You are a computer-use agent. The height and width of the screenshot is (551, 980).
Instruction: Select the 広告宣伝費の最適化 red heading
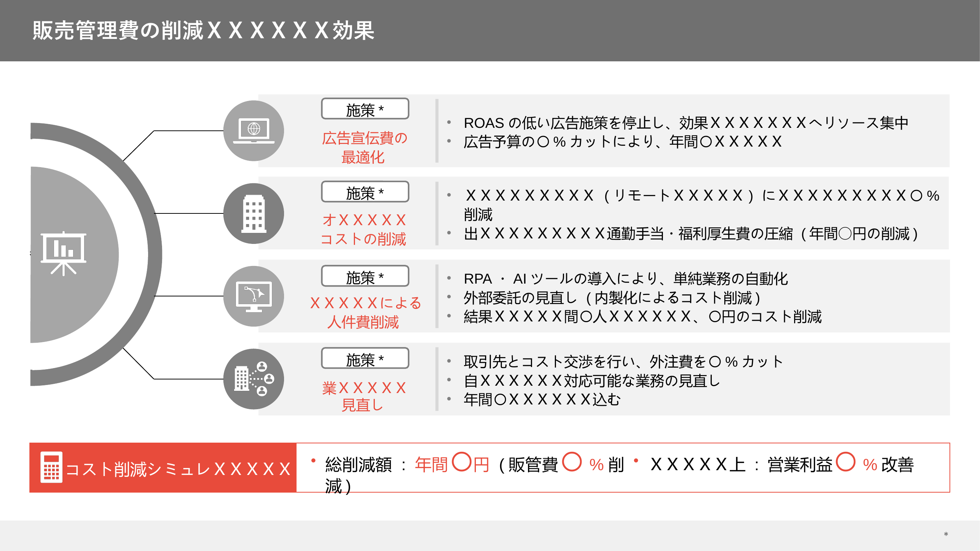[364, 148]
